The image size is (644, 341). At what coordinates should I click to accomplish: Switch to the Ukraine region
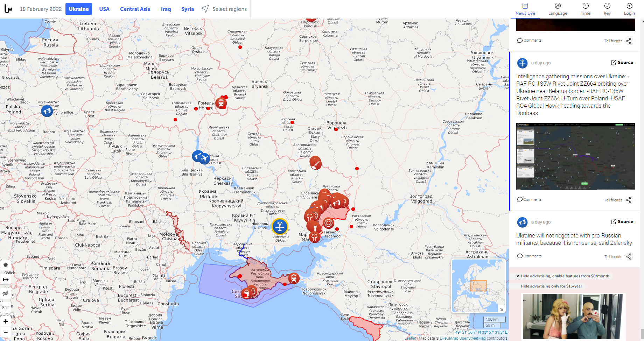click(79, 9)
